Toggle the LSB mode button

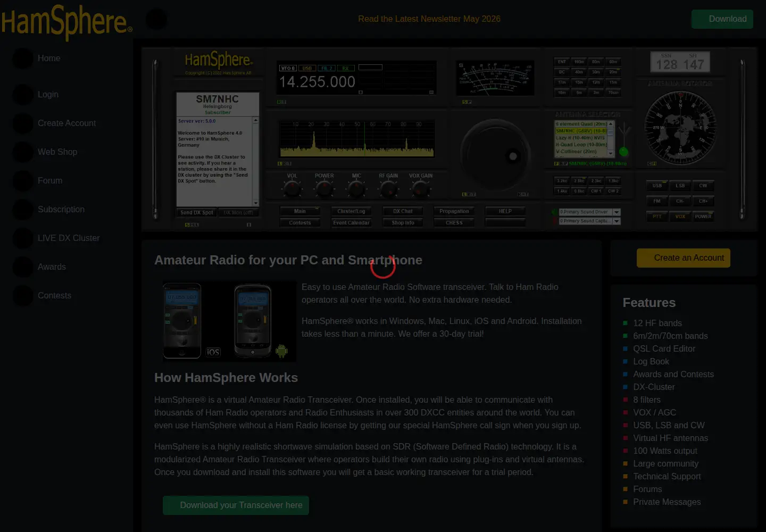[680, 186]
